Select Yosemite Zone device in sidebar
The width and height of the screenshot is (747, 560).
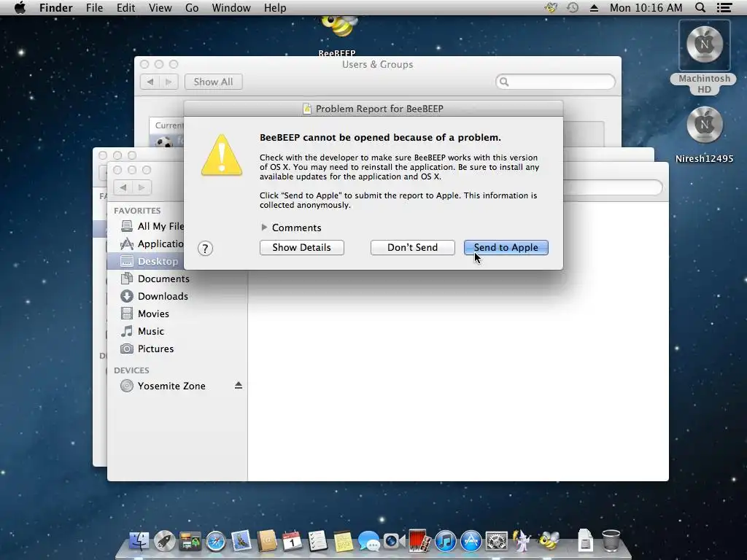(x=163, y=386)
